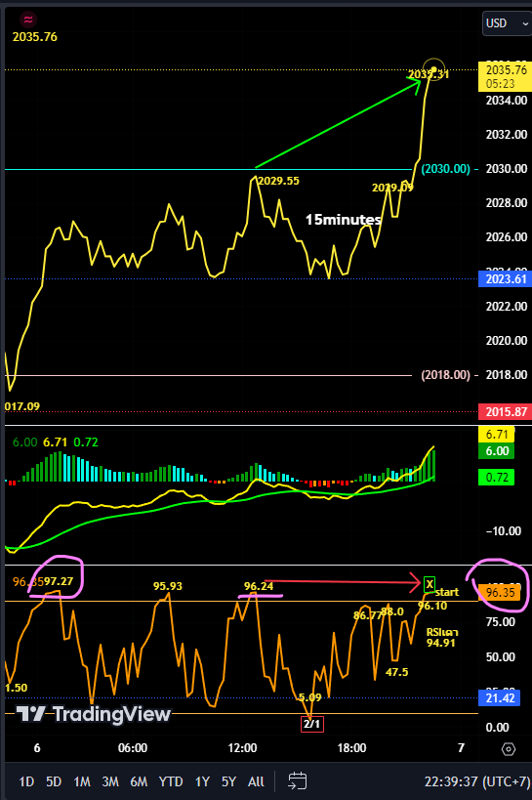Open the timezone clock 22:39:37 (UTC+7)
532x800 pixels.
coord(477,781)
